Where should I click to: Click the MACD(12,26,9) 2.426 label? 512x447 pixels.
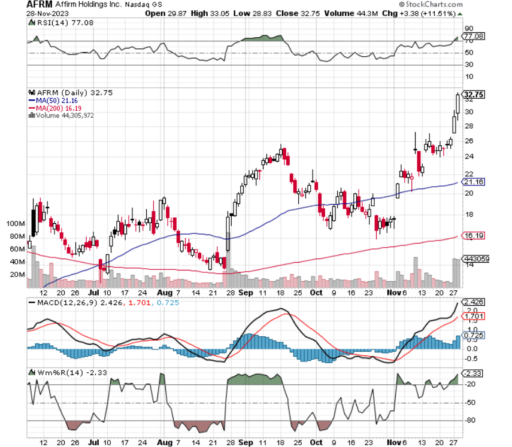(80, 303)
